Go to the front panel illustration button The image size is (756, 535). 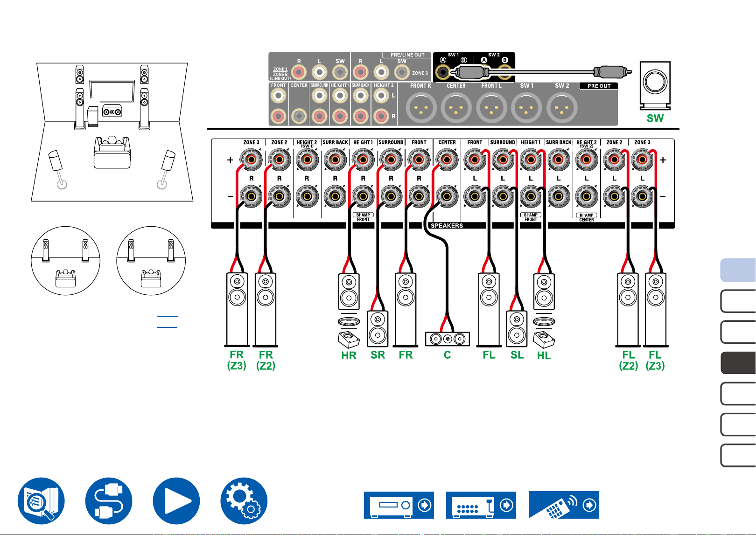point(399,505)
